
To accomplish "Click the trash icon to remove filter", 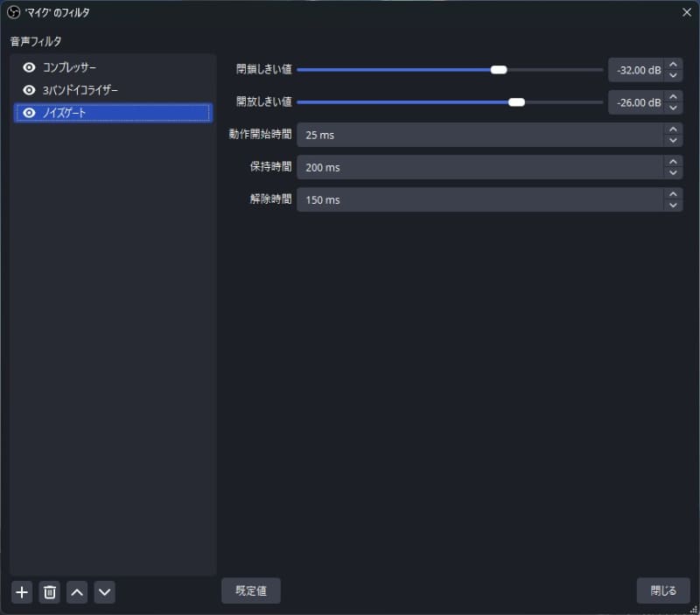I will pyautogui.click(x=49, y=592).
